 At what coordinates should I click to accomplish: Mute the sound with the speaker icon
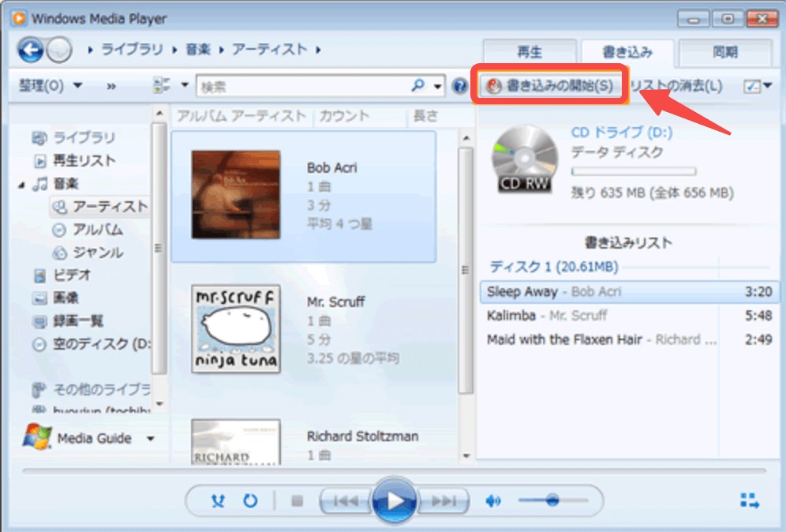coord(492,500)
